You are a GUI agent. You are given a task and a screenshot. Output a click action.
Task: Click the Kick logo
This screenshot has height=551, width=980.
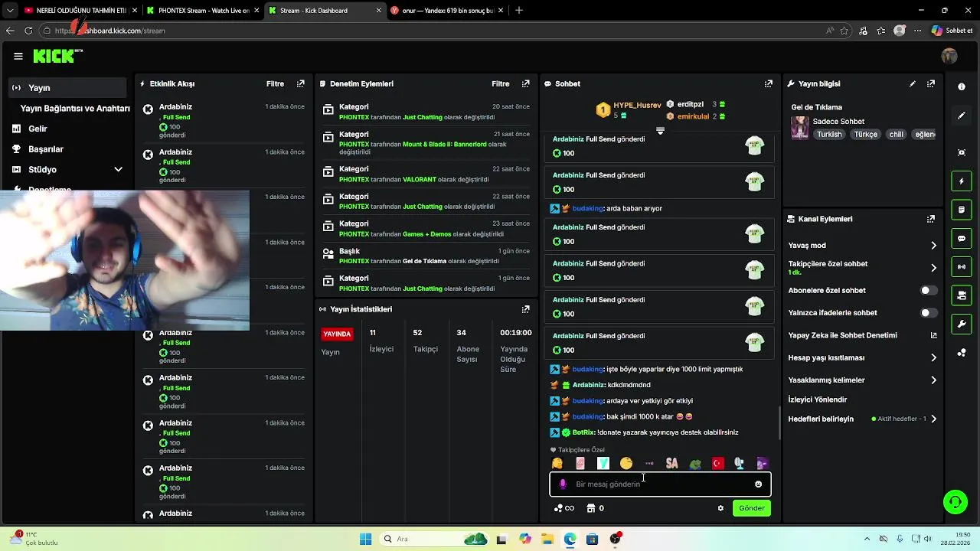pos(57,56)
